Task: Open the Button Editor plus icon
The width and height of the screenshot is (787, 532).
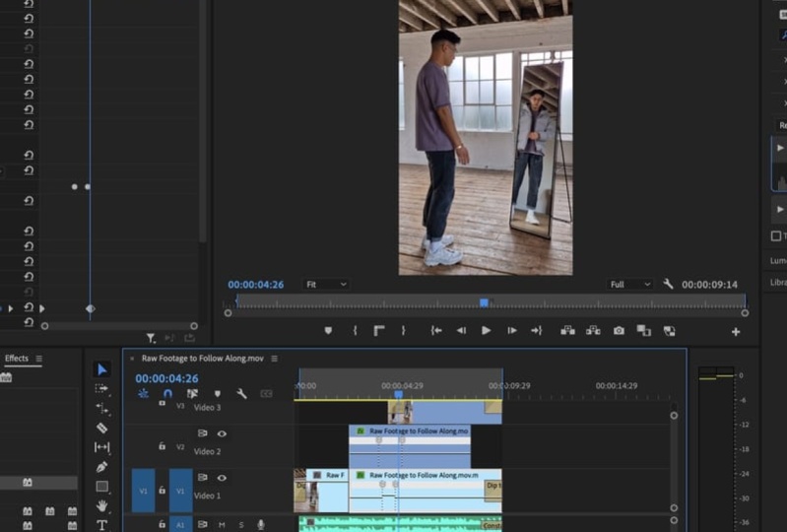Action: coord(736,332)
